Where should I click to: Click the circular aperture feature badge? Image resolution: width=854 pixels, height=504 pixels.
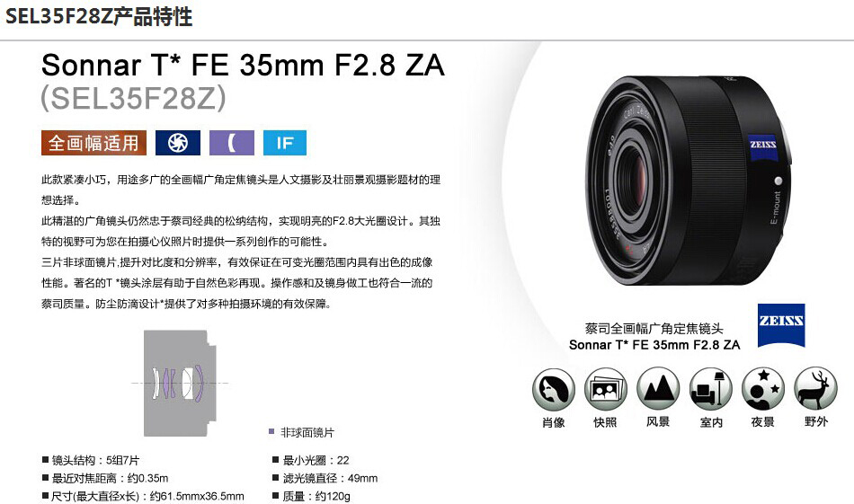[x=178, y=143]
